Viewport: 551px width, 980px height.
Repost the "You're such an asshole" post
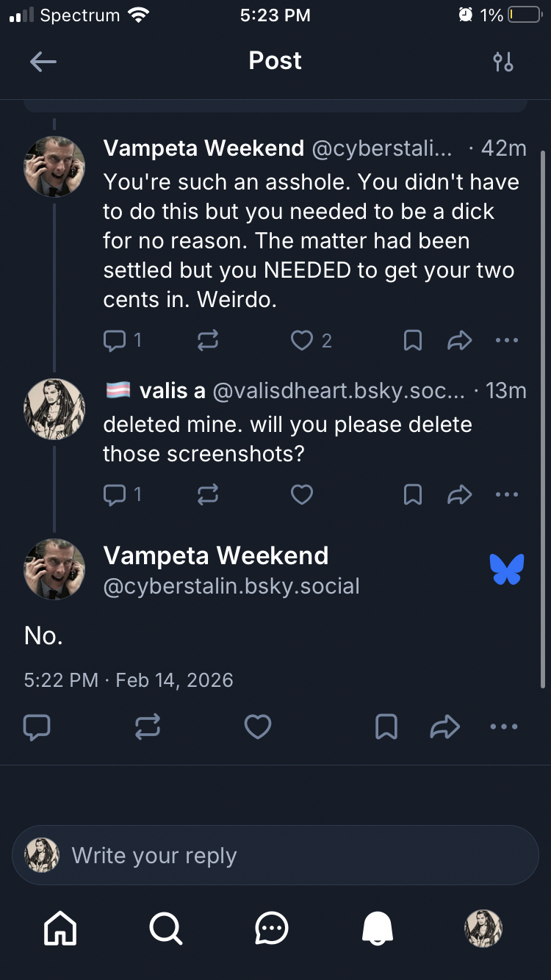[x=208, y=340]
